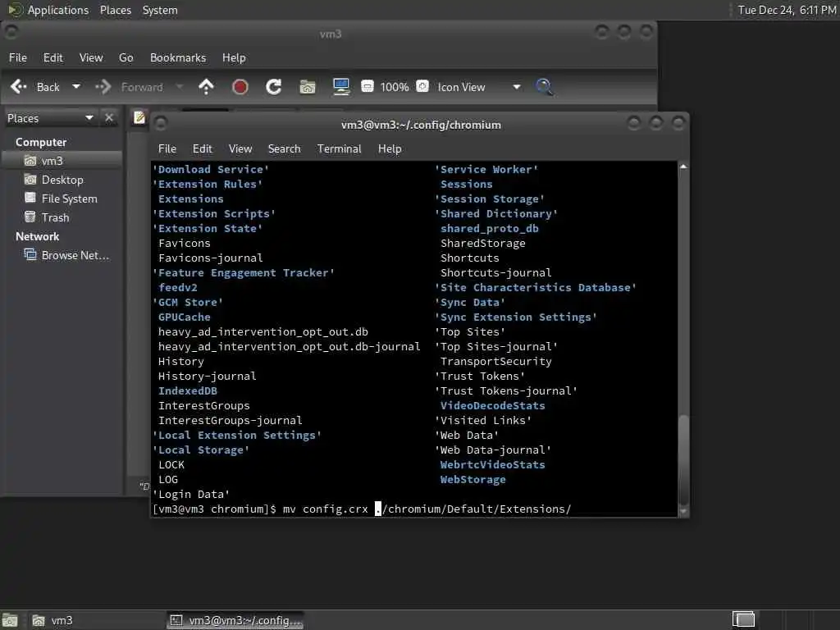Open the Icon View mode dropdown

click(479, 87)
